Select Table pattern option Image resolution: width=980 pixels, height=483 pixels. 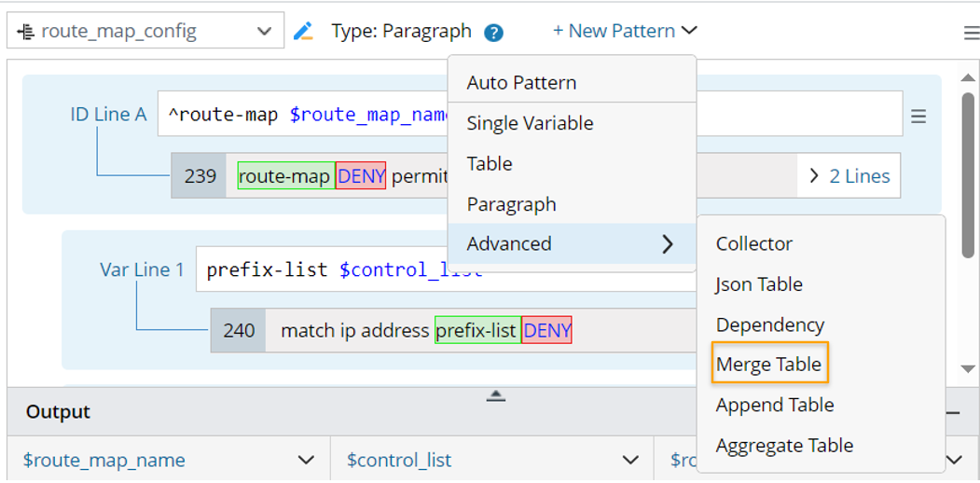tap(490, 163)
